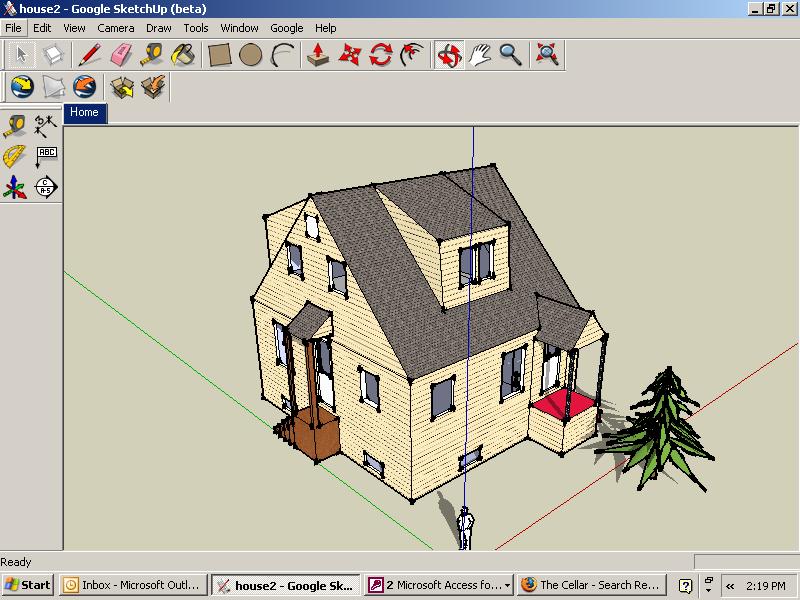Switch to Inbox - Microsoft Outlook taskbar item
Screen dimensions: 800x600
tap(134, 585)
